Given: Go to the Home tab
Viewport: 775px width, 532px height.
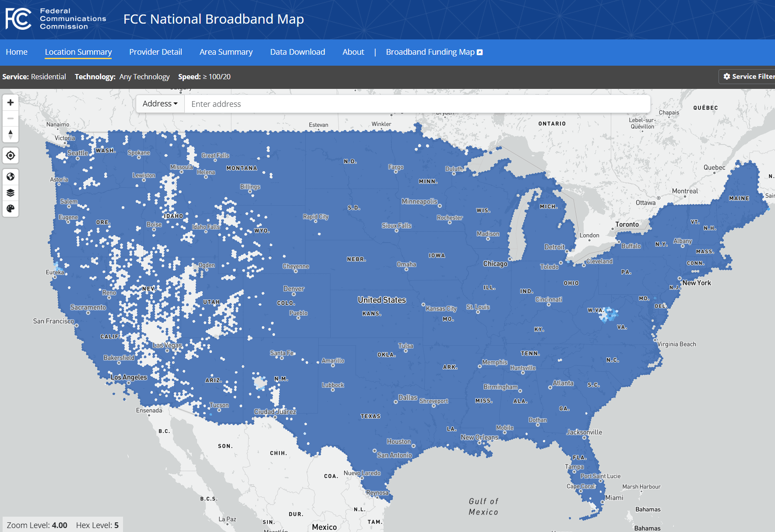Looking at the screenshot, I should pyautogui.click(x=17, y=52).
